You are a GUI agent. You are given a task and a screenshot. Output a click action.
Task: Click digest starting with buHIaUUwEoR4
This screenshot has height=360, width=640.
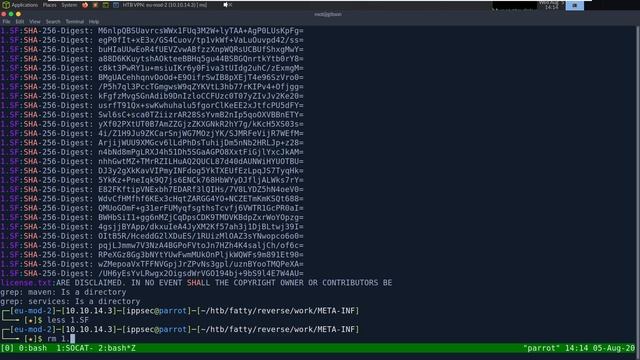pos(200,50)
